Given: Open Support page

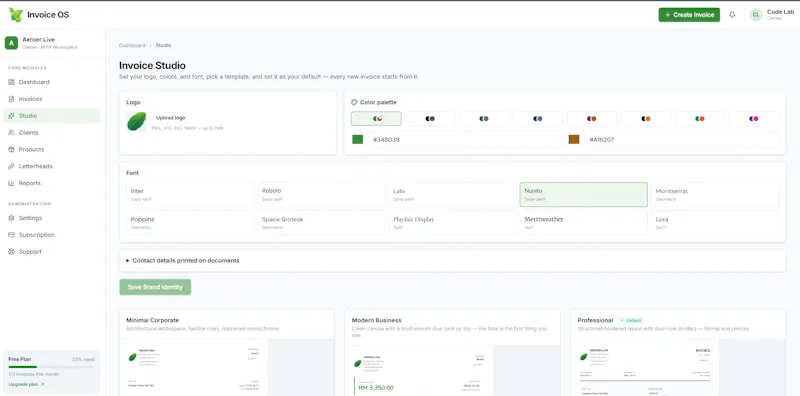Looking at the screenshot, I should click(x=51, y=252).
